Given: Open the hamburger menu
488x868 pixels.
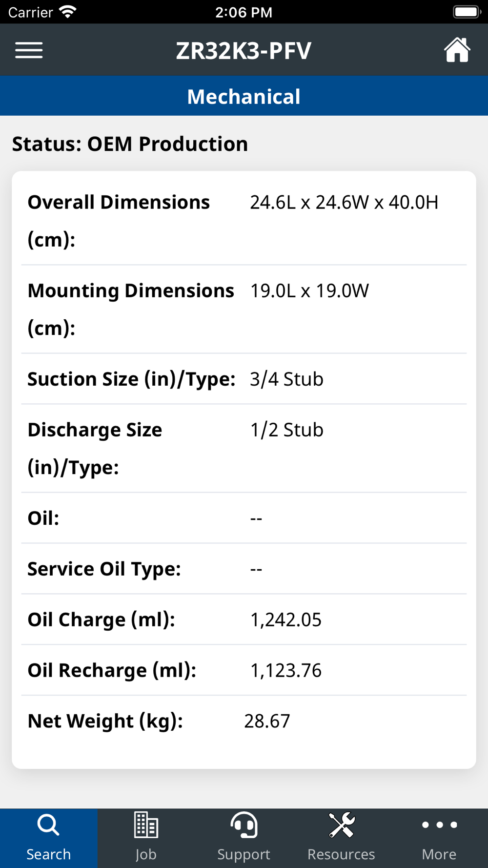Looking at the screenshot, I should (29, 50).
